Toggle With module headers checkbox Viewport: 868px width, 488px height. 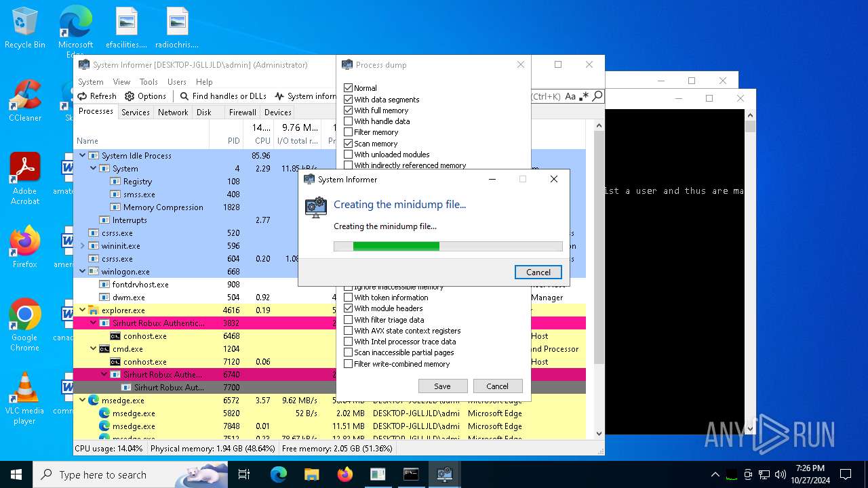[348, 308]
